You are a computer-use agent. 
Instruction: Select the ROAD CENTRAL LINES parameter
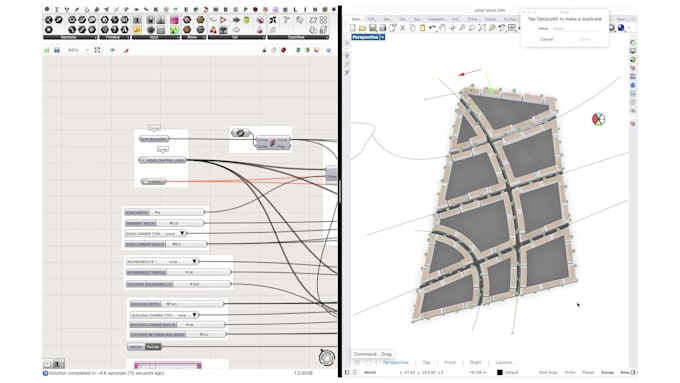[163, 160]
